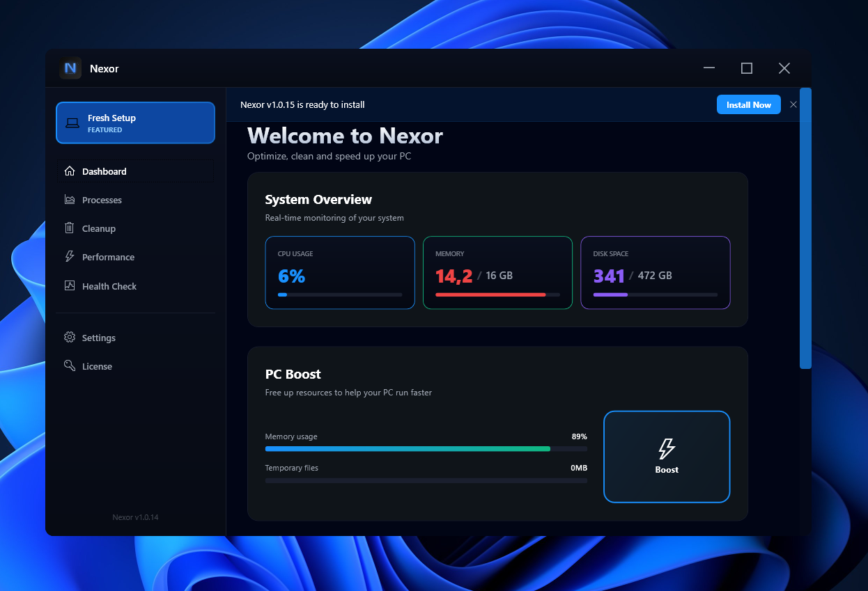
Task: Click the laptop icon in Fresh Setup card
Action: coord(72,123)
